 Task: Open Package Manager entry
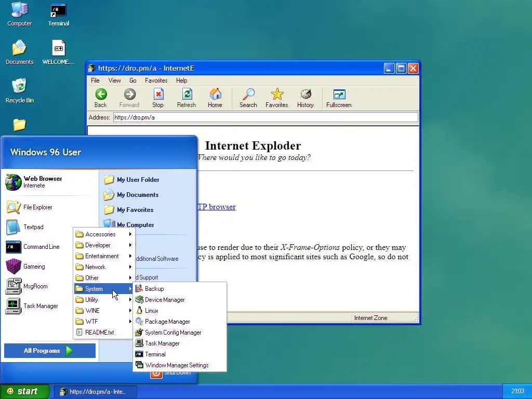point(180,321)
